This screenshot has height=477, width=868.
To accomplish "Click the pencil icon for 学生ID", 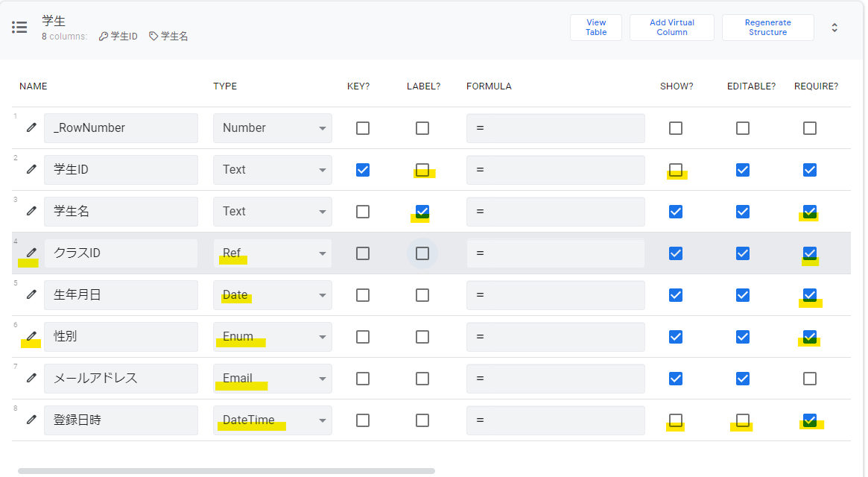I will point(31,169).
